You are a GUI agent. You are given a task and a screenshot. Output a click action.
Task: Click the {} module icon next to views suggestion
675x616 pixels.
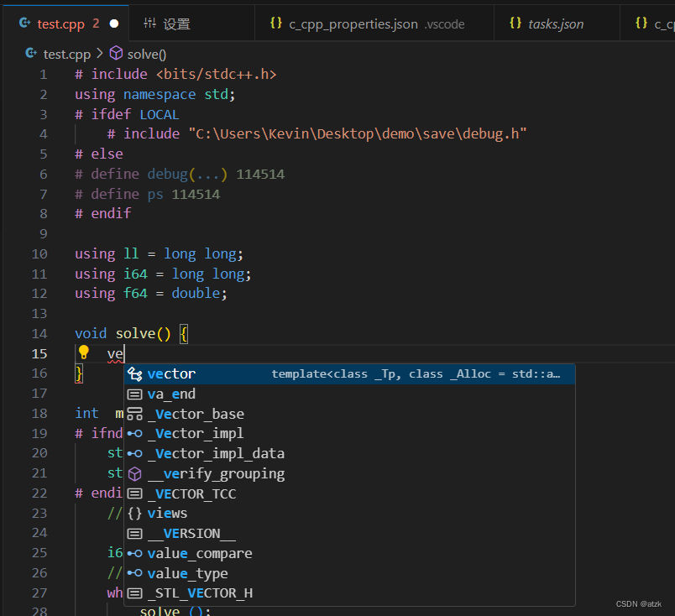click(134, 514)
